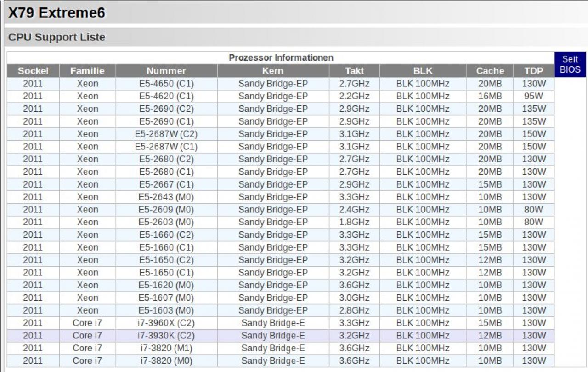Select the E5-2680 (C2) cell
This screenshot has width=588, height=372.
tap(166, 159)
